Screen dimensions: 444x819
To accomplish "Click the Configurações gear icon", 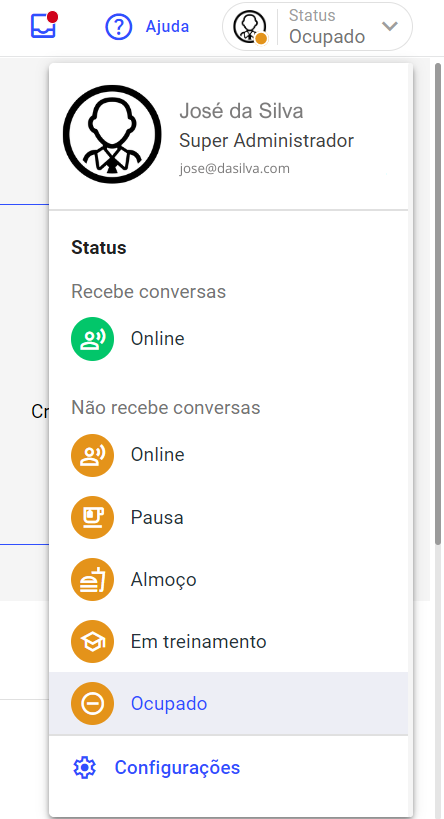I will click(x=85, y=768).
